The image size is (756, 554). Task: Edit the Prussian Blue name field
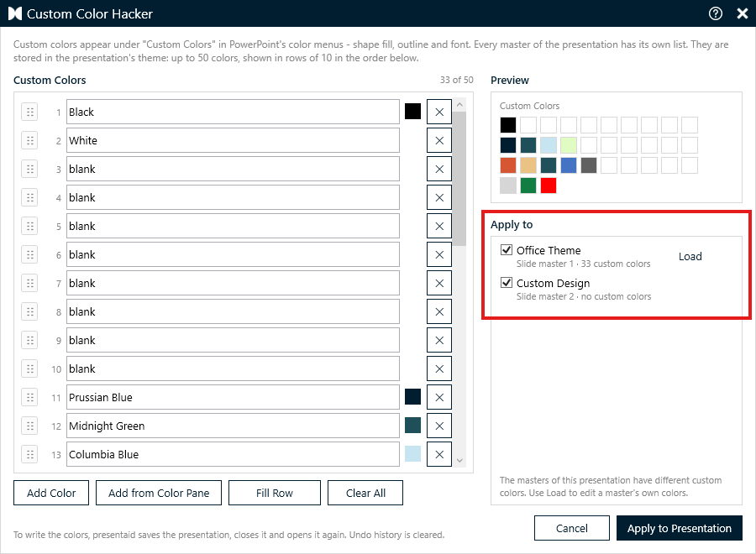pos(233,397)
